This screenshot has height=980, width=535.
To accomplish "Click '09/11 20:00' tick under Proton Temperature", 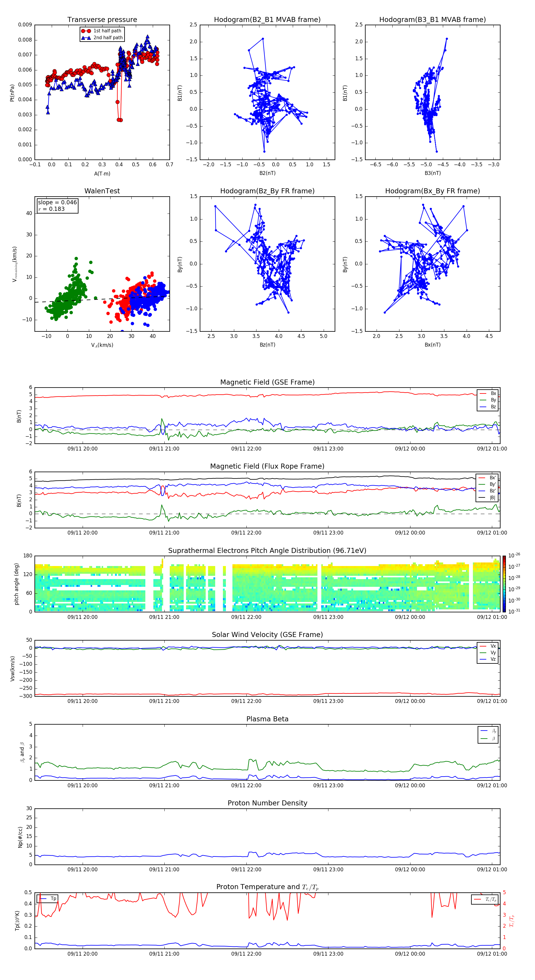I will pos(82,954).
